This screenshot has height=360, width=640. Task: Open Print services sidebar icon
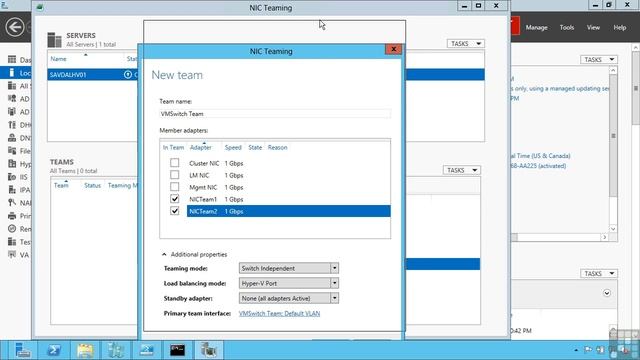(x=12, y=216)
